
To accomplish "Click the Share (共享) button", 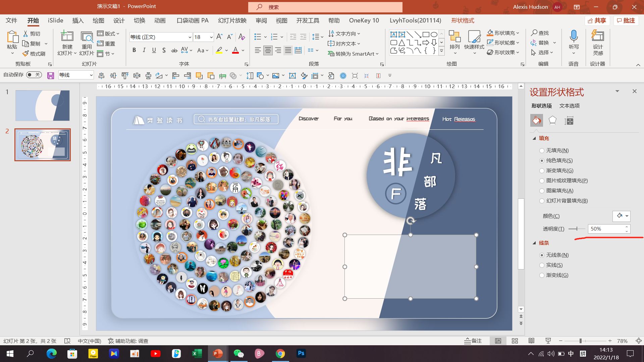I will (597, 20).
